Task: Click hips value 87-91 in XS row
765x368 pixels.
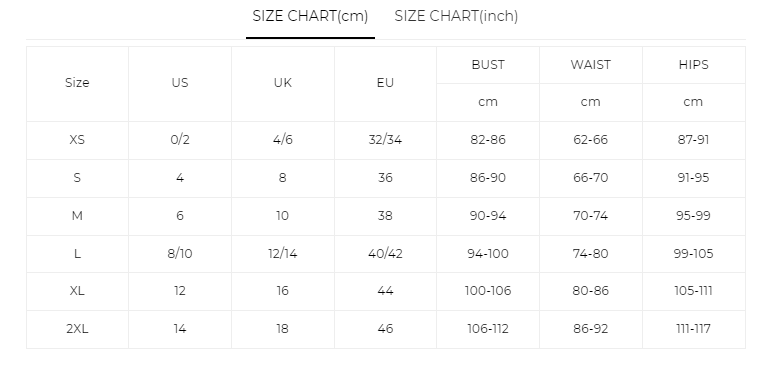Action: pos(693,140)
